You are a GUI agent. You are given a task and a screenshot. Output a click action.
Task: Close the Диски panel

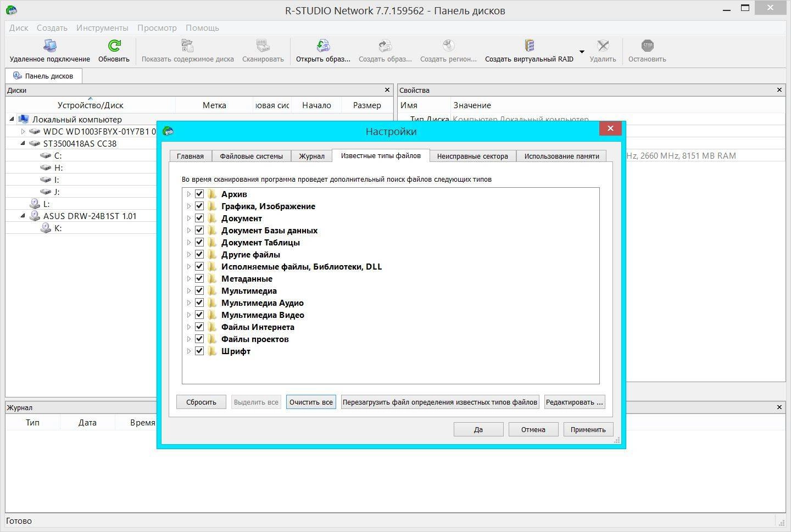click(387, 89)
